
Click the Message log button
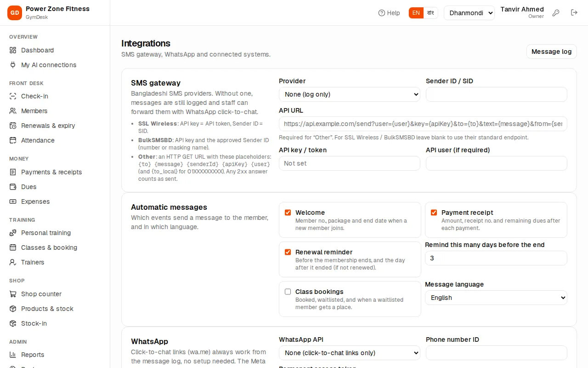[551, 52]
